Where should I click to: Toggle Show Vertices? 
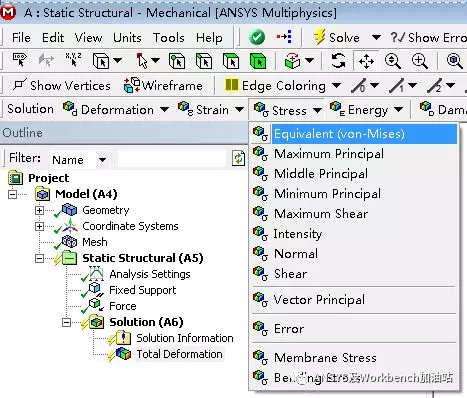tap(62, 86)
